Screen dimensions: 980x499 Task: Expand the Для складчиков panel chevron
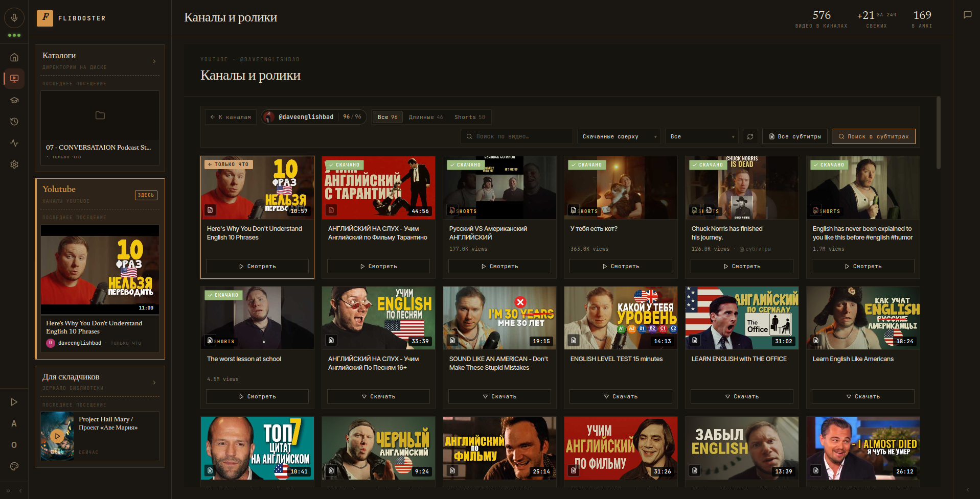click(154, 383)
